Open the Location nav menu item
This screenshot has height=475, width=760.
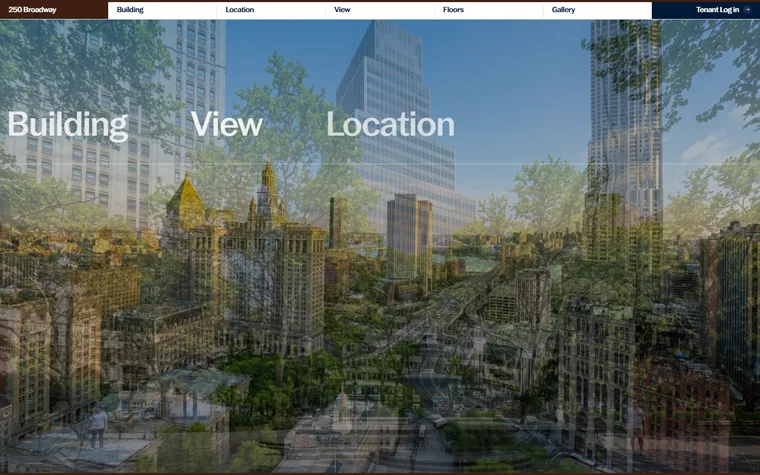(x=271, y=10)
